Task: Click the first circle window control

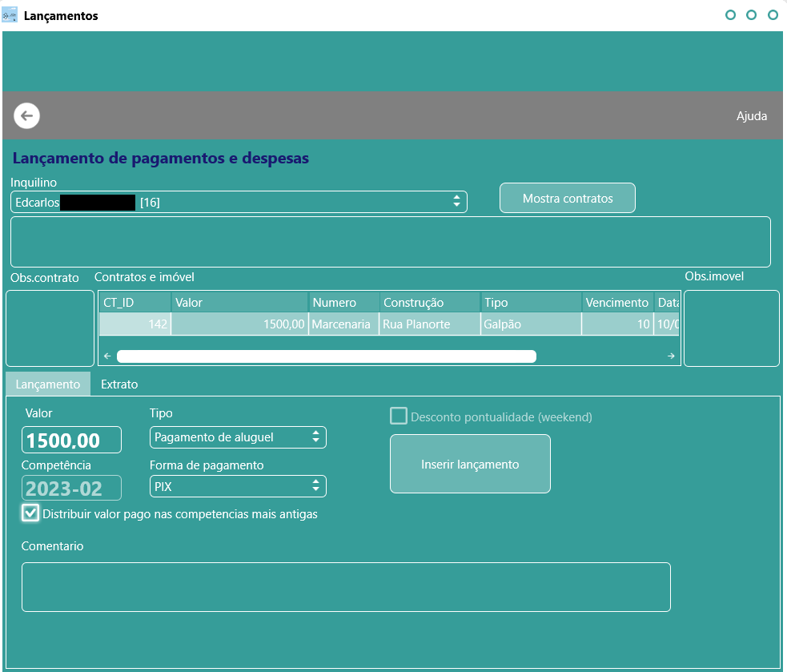Action: 730,15
